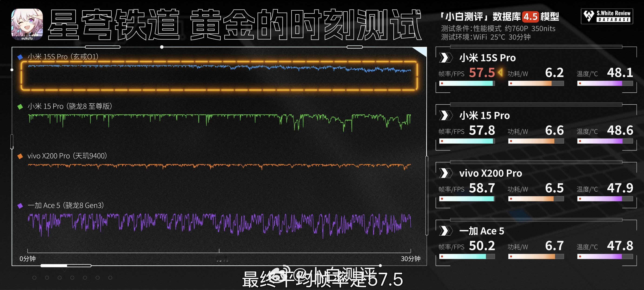Image resolution: width=644 pixels, height=290 pixels.
Task: Click the temperature value 48.6
Action: pos(620,130)
